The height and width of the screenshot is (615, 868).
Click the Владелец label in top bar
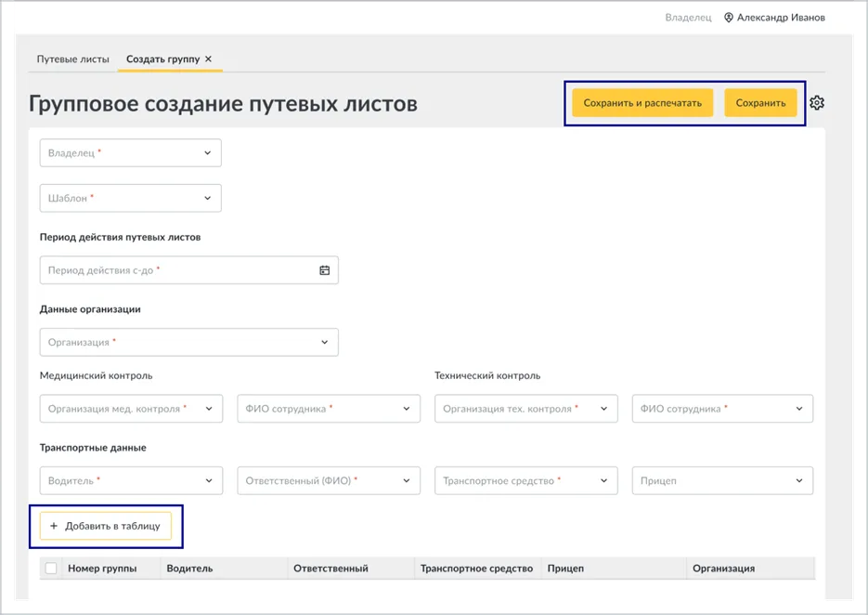tap(688, 18)
